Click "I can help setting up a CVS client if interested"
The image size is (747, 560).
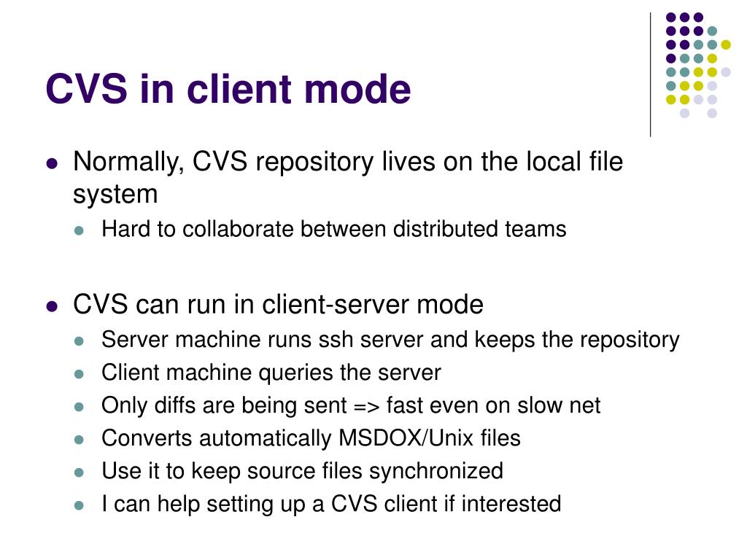332,504
